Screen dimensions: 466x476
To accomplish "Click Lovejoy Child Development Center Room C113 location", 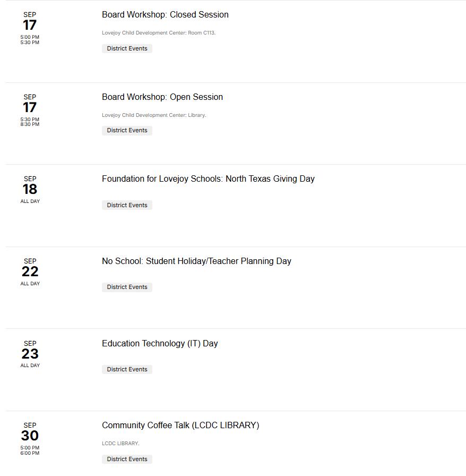I will click(159, 33).
